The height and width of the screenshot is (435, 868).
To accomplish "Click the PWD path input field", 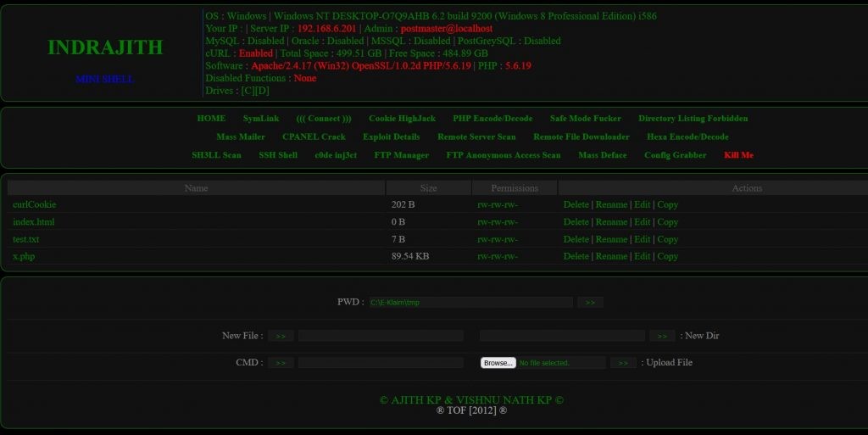I will tap(470, 302).
